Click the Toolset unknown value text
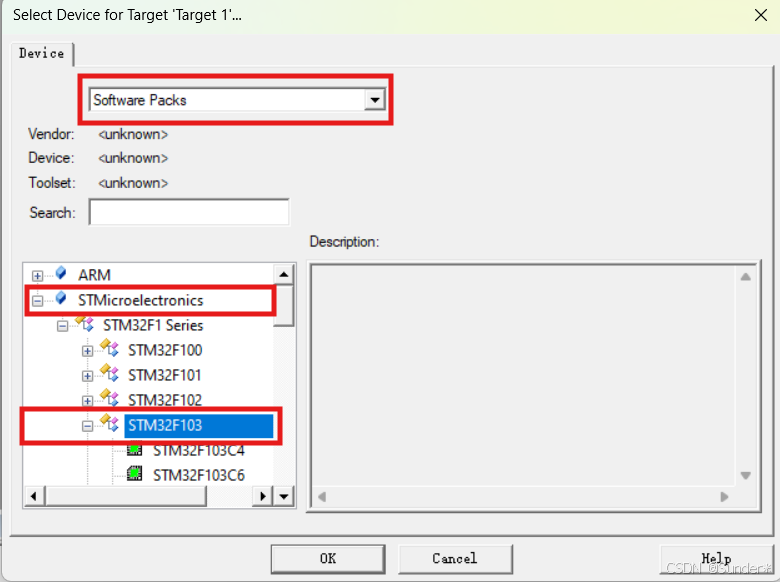The width and height of the screenshot is (780, 582). [133, 183]
